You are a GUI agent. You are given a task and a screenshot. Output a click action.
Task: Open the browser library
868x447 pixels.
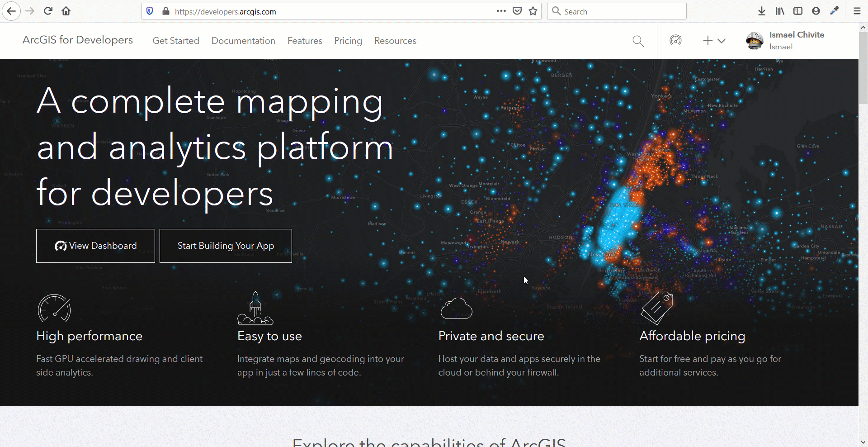pyautogui.click(x=780, y=11)
